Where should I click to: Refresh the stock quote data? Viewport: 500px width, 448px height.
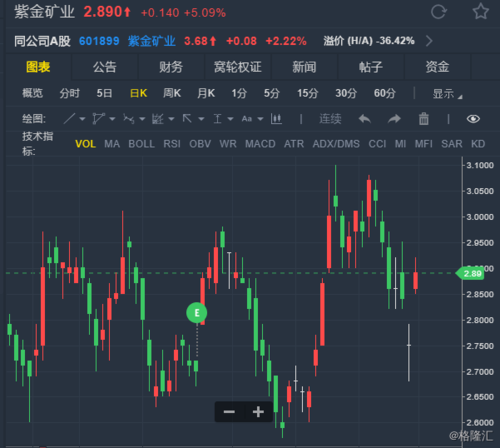click(x=438, y=12)
